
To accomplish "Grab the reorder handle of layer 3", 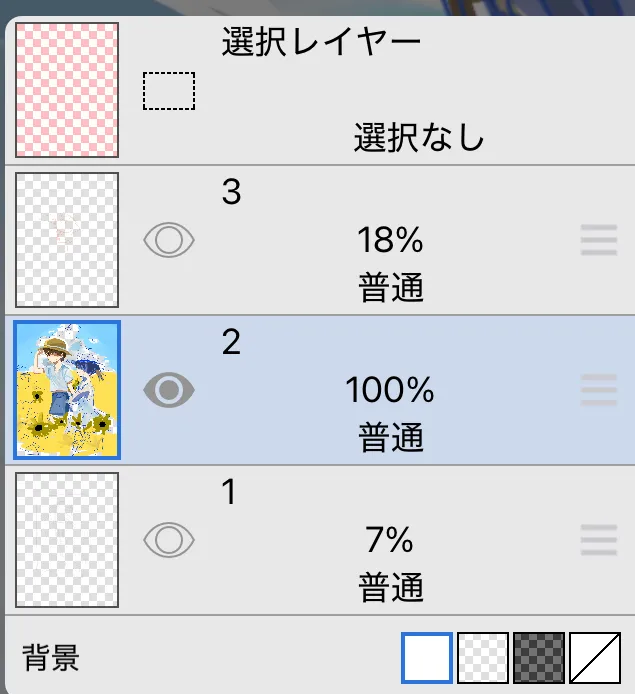I will coord(598,240).
